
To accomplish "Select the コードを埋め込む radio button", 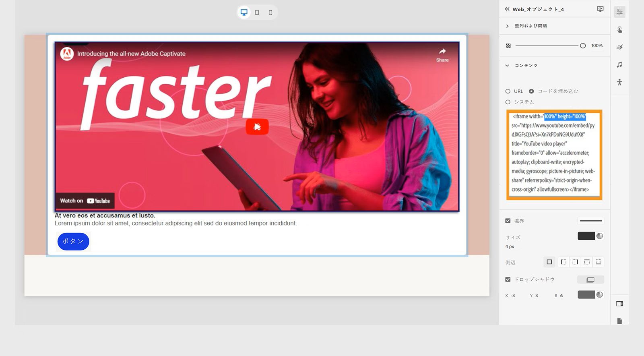I will point(531,91).
